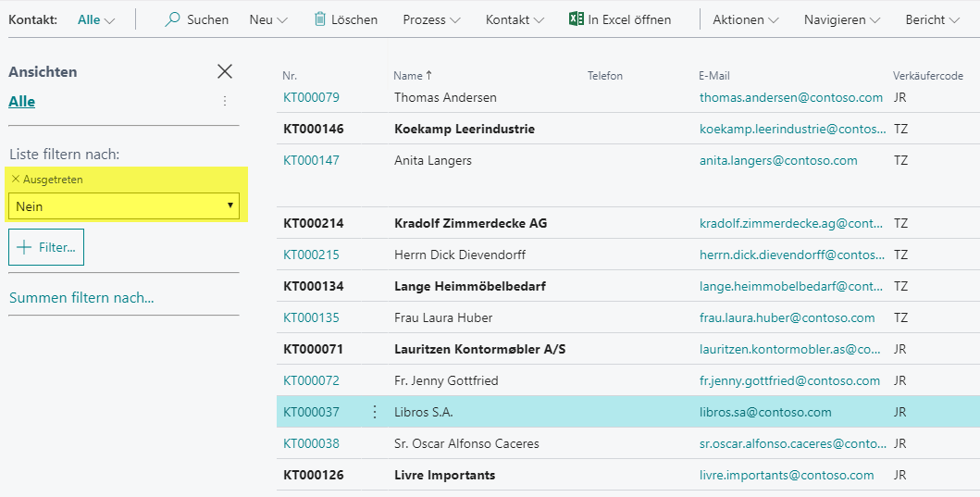The width and height of the screenshot is (980, 497).
Task: Expand the Navigieren menu
Action: point(842,20)
